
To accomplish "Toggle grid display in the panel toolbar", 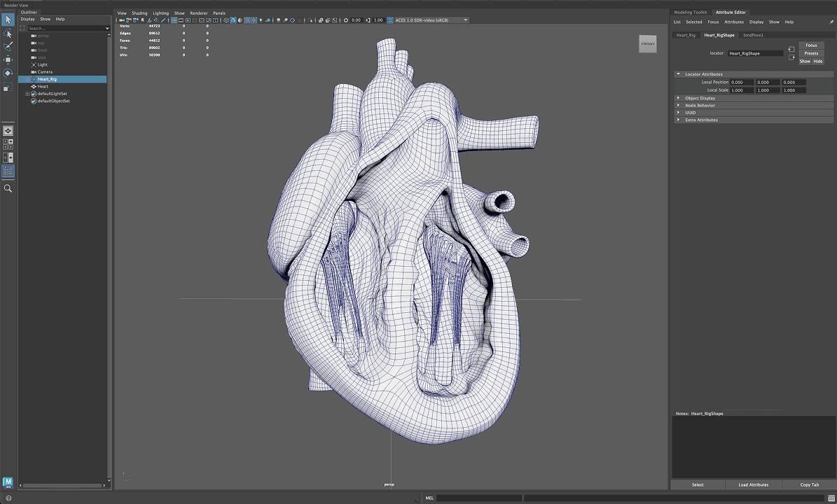I will point(174,20).
